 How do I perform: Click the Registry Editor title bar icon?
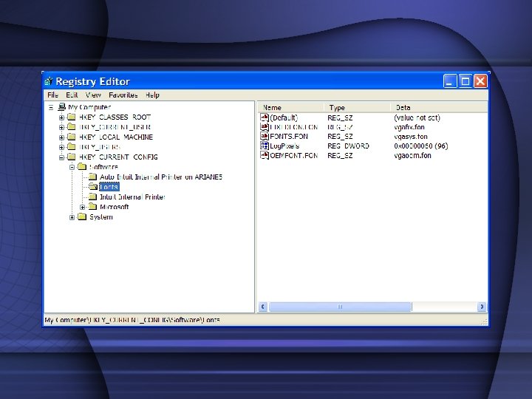point(49,81)
